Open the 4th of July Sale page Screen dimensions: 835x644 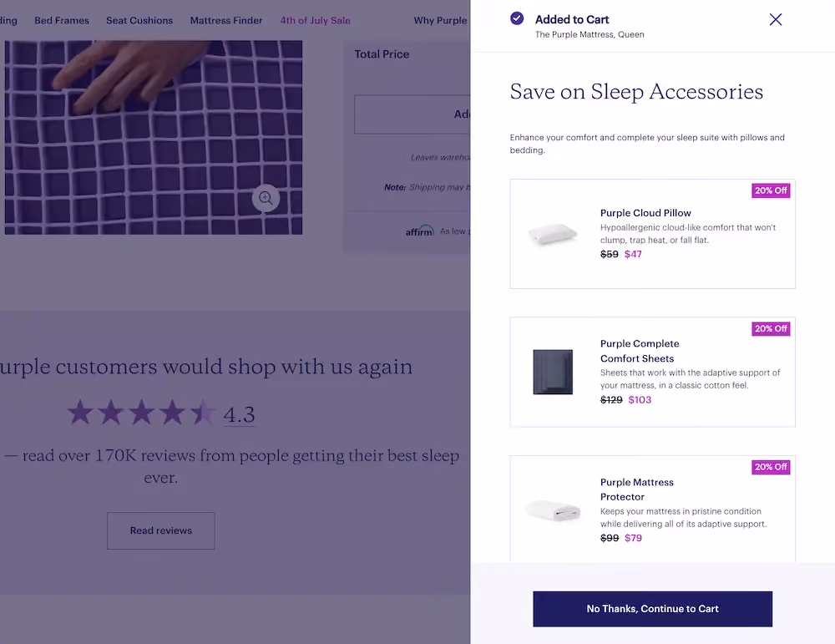pos(316,20)
